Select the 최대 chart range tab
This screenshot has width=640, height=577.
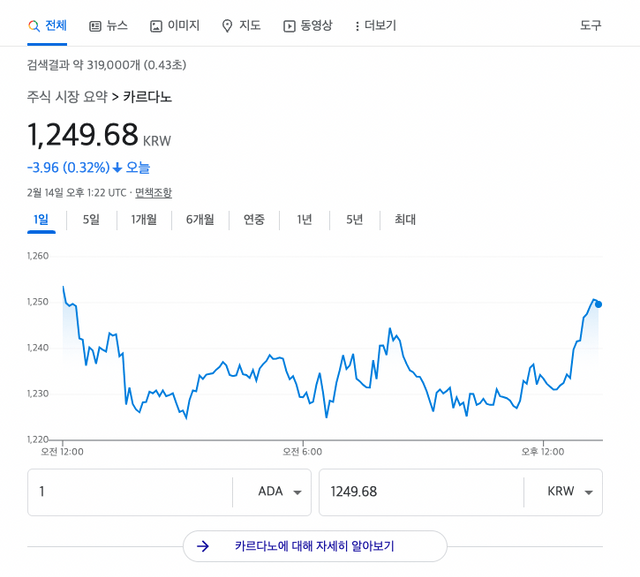[x=405, y=220]
